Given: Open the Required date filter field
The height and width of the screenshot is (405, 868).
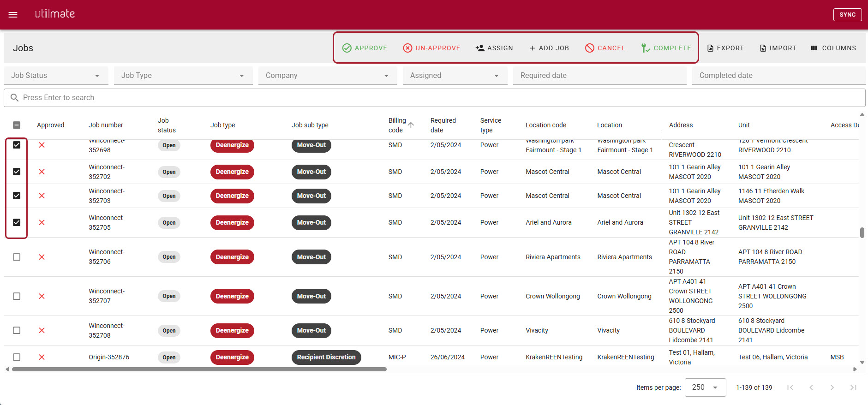Looking at the screenshot, I should pyautogui.click(x=600, y=76).
